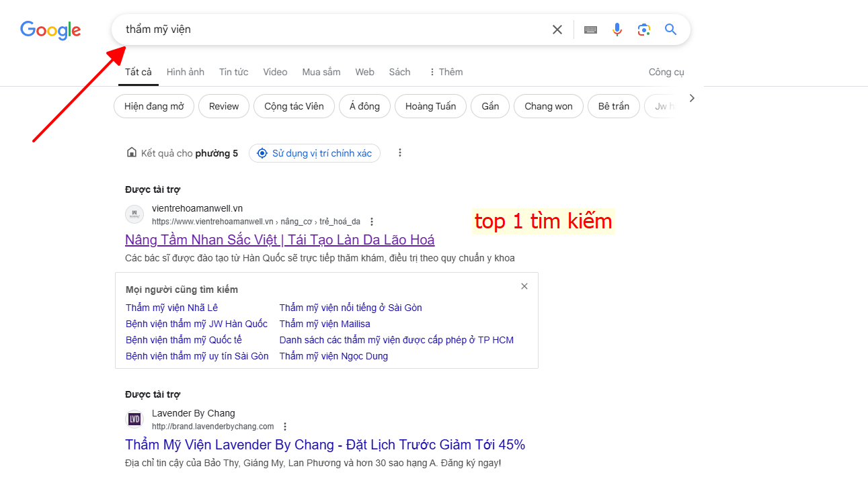This screenshot has height=485, width=868.
Task: Toggle the 'Hiện đang mở' filter chip
Action: point(154,106)
